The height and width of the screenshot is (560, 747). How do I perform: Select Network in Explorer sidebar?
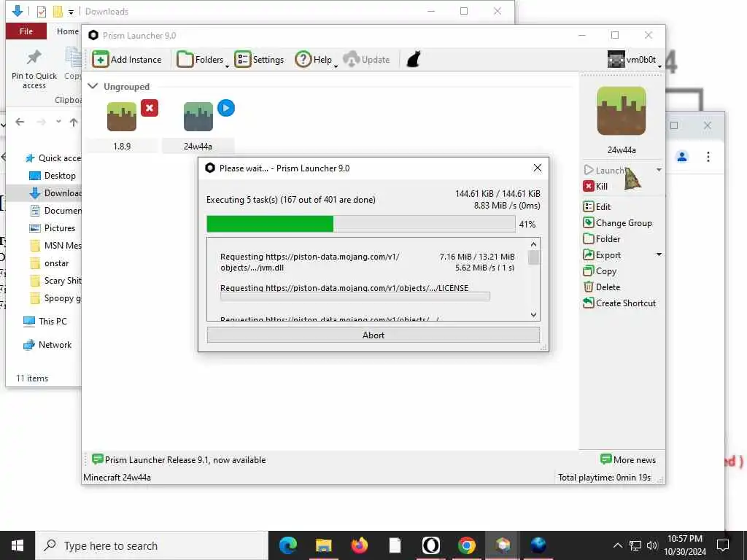pos(47,344)
